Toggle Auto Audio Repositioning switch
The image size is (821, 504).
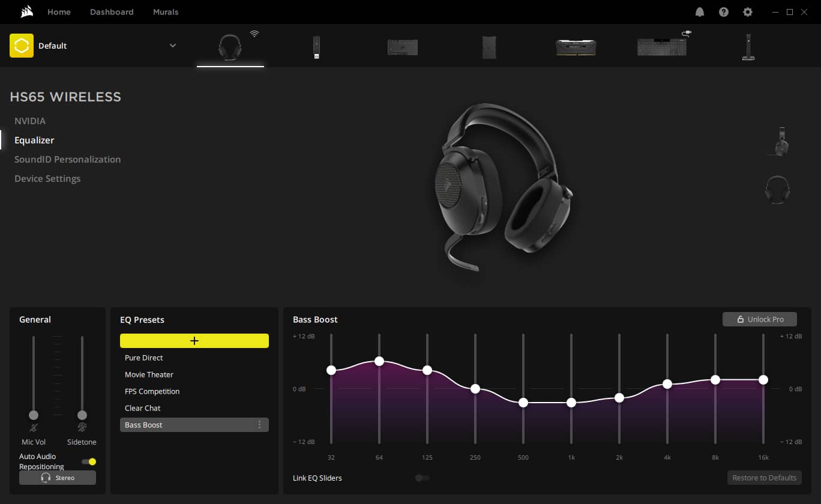89,461
